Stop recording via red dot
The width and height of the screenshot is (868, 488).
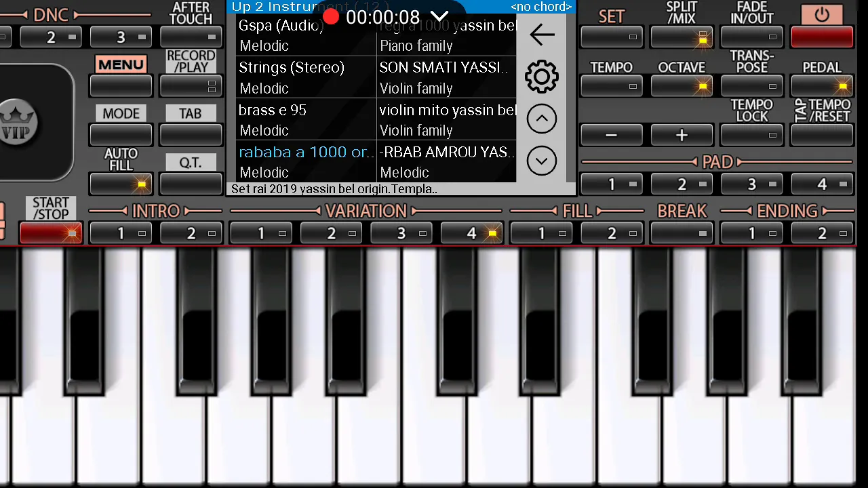331,16
